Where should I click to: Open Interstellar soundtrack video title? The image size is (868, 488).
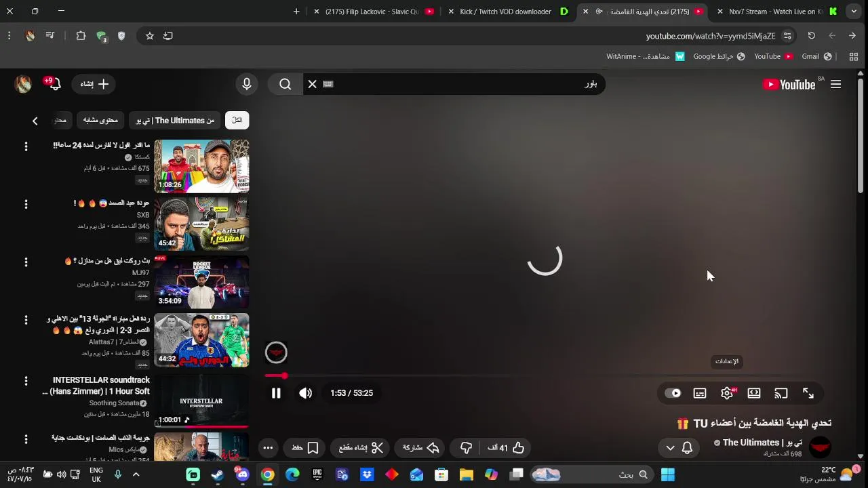[x=96, y=386]
